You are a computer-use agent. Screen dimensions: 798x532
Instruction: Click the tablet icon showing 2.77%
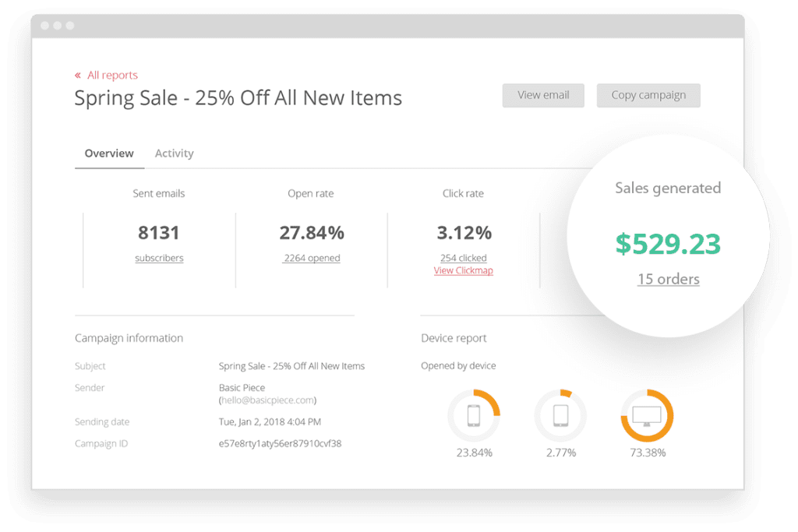tap(560, 416)
